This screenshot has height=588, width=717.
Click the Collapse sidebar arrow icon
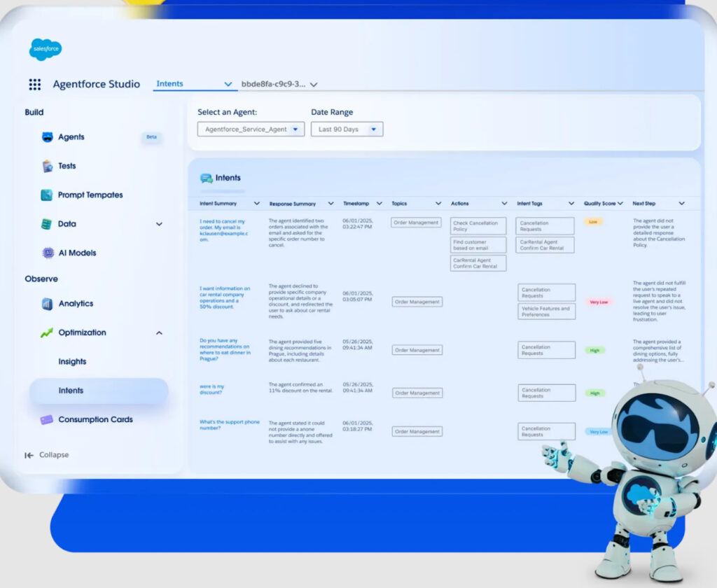pyautogui.click(x=29, y=455)
